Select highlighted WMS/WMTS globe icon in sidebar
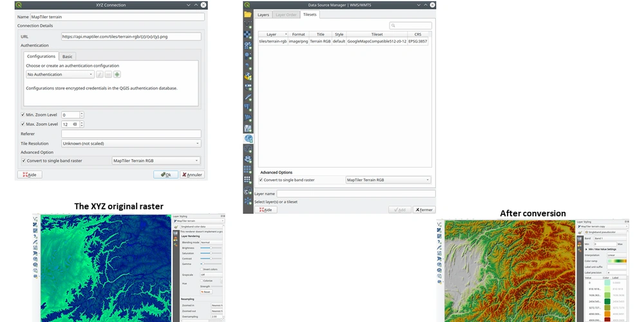Screen dimensions: 644x322 [248, 138]
